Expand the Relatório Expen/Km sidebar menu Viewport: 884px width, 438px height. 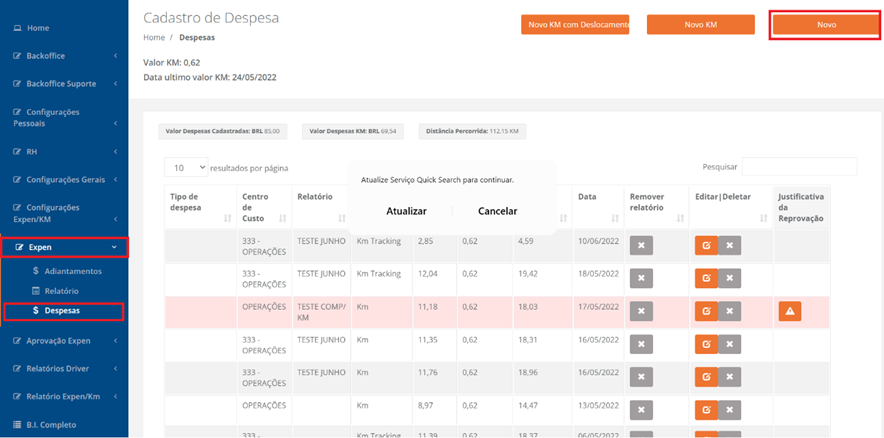64,396
